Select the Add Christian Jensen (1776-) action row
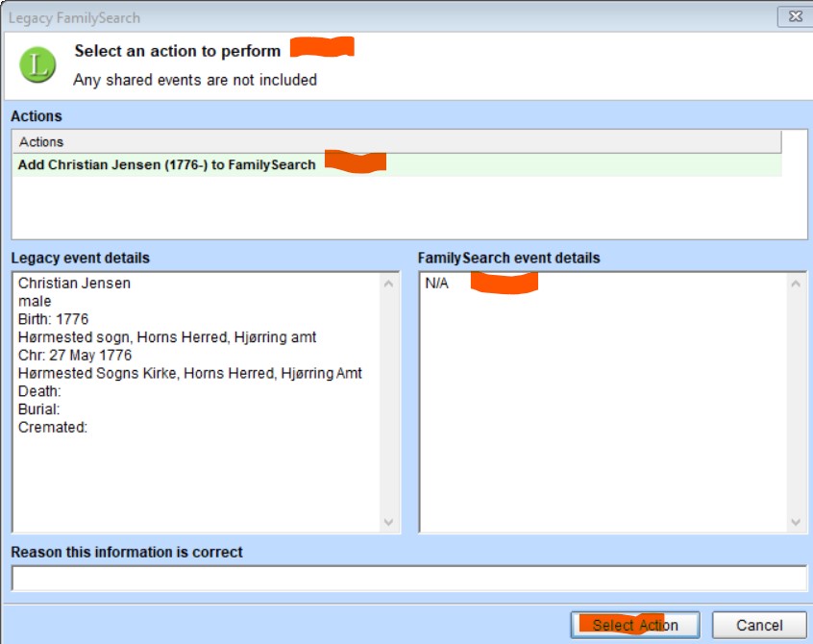Viewport: 813px width, 644px height. (397, 165)
